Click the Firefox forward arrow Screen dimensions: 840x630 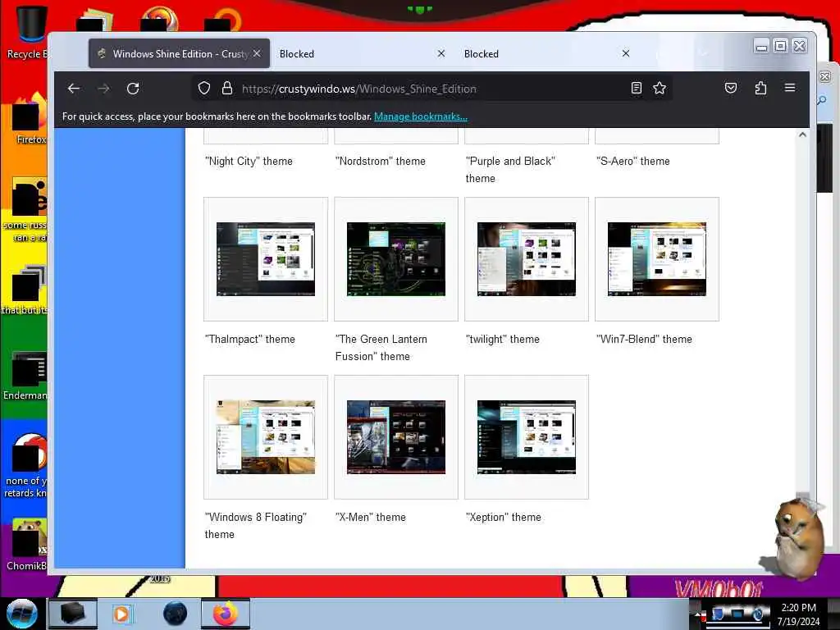[103, 89]
